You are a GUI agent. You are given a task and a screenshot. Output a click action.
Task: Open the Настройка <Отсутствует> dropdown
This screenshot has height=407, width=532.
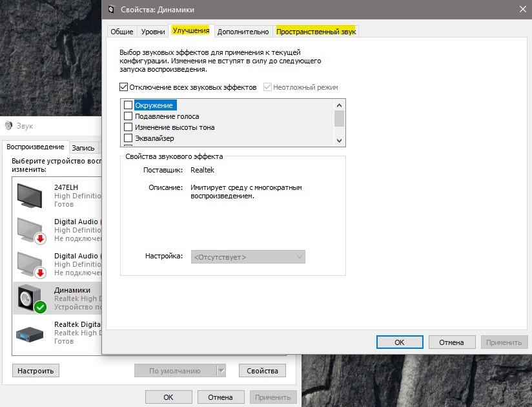[x=248, y=257]
